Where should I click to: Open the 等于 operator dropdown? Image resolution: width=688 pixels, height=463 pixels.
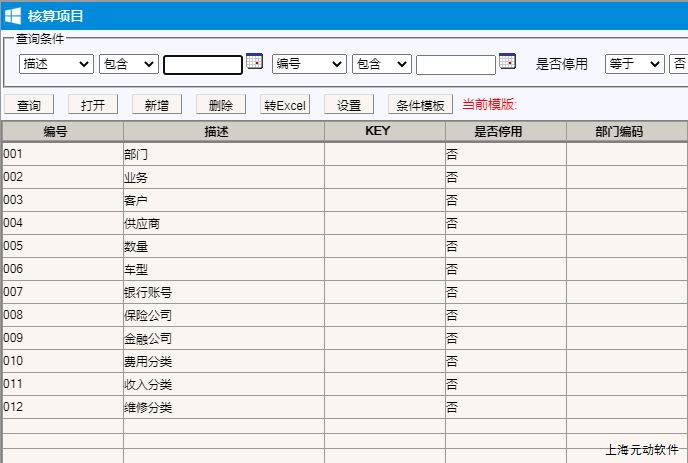634,64
